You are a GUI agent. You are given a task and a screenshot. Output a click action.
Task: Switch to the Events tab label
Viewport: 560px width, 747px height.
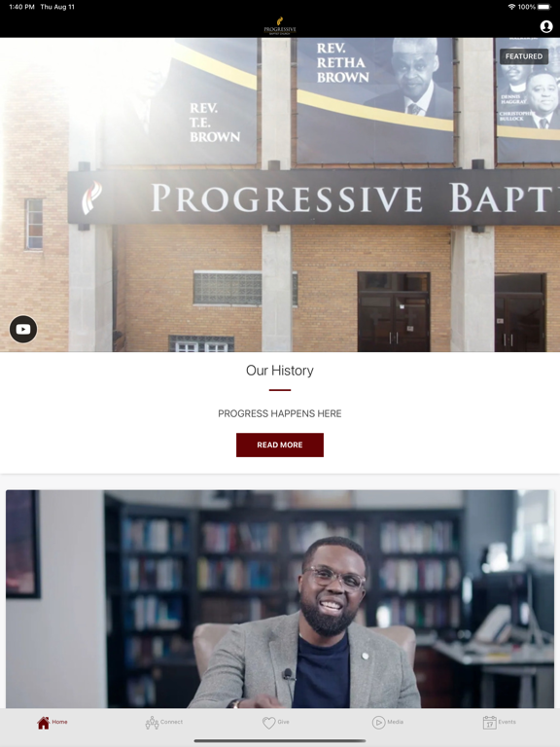click(x=507, y=722)
